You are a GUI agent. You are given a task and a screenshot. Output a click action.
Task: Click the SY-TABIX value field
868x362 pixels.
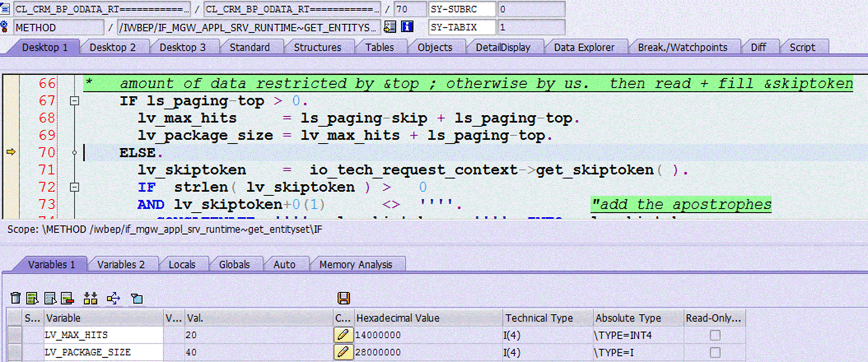point(531,27)
